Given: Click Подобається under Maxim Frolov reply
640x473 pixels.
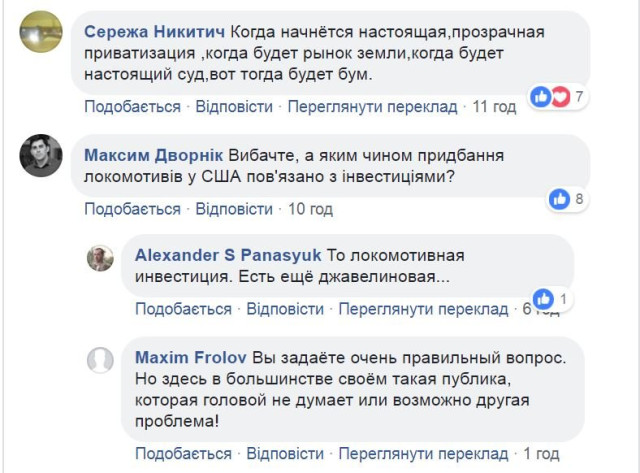Looking at the screenshot, I should [x=183, y=455].
